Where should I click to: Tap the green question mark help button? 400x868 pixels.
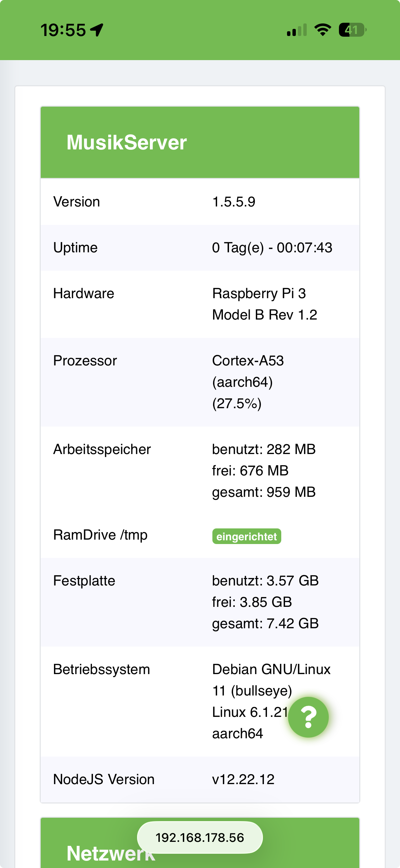coord(308,717)
